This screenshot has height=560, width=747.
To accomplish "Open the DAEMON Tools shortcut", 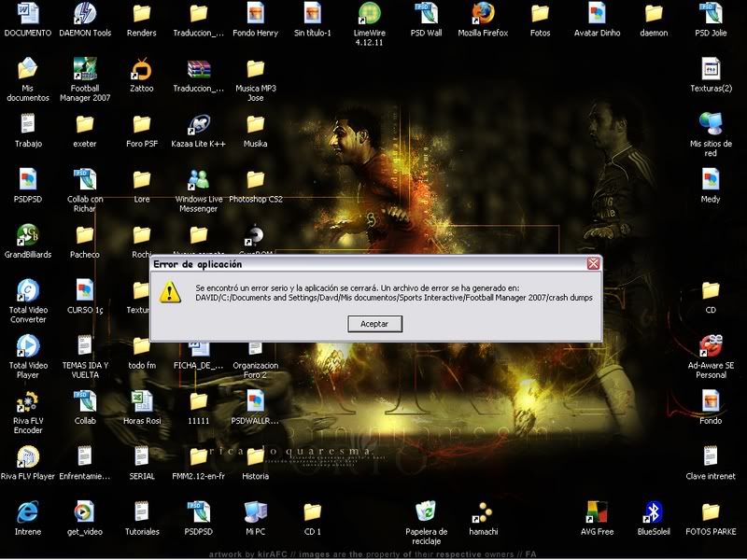I will [85, 14].
